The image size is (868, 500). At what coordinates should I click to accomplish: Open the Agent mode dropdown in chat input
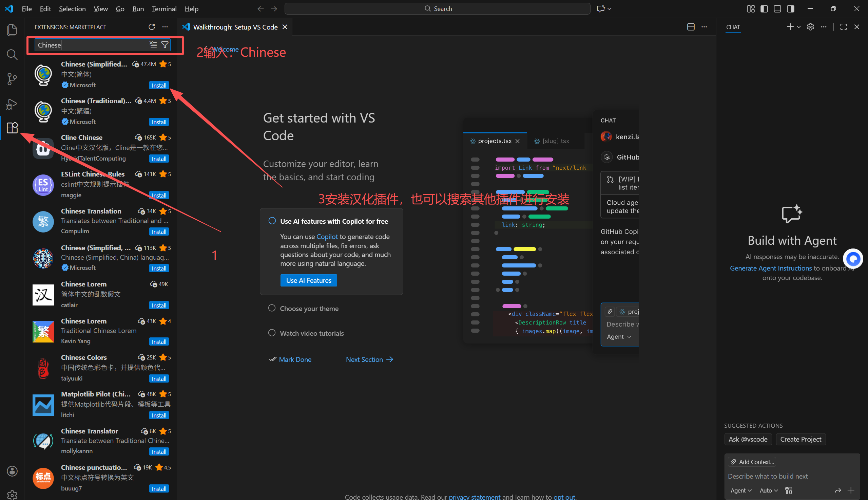pyautogui.click(x=741, y=490)
